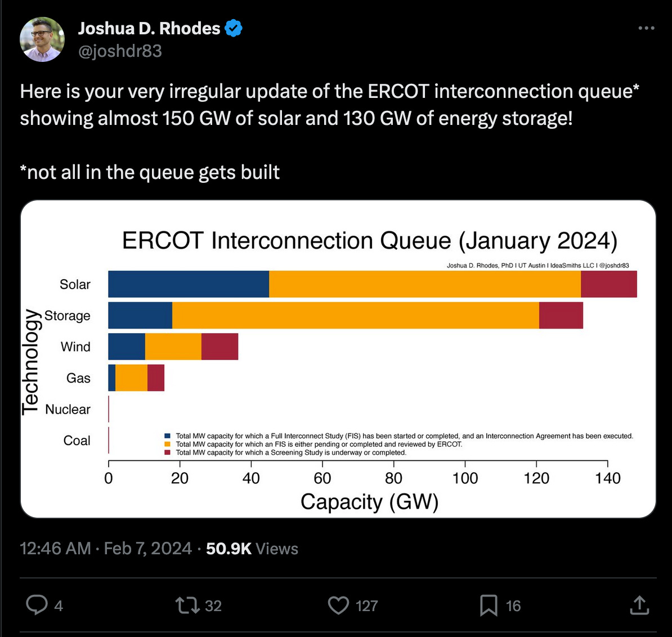Image resolution: width=672 pixels, height=637 pixels.
Task: Open Joshua D. Rhodes display name link
Action: click(x=149, y=28)
